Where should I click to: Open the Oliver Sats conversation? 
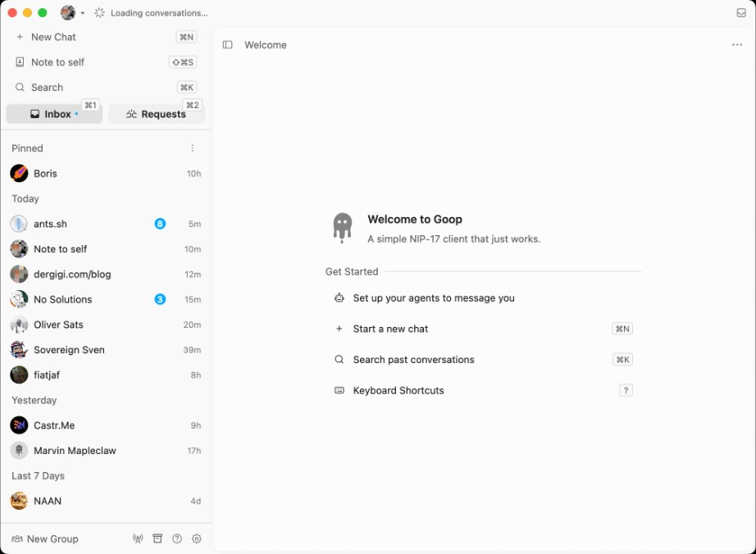[x=106, y=325]
